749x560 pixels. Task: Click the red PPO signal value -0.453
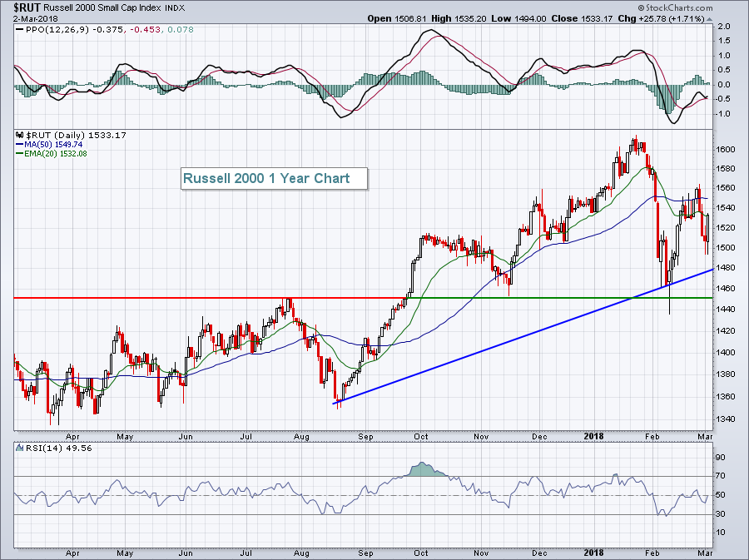(145, 29)
